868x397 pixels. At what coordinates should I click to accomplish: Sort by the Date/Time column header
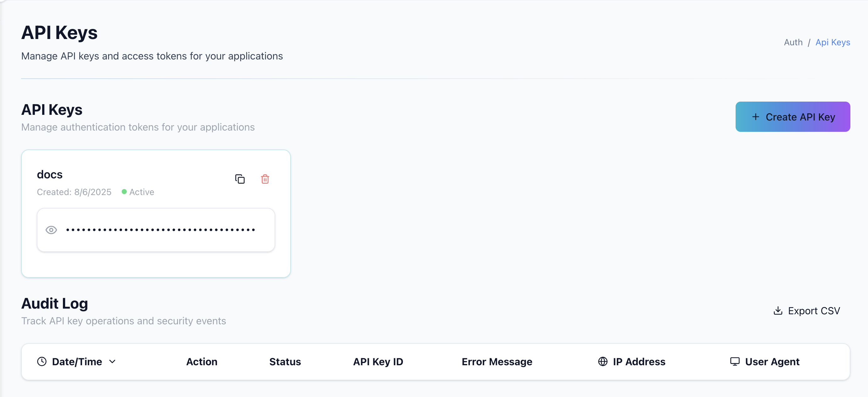[77, 362]
